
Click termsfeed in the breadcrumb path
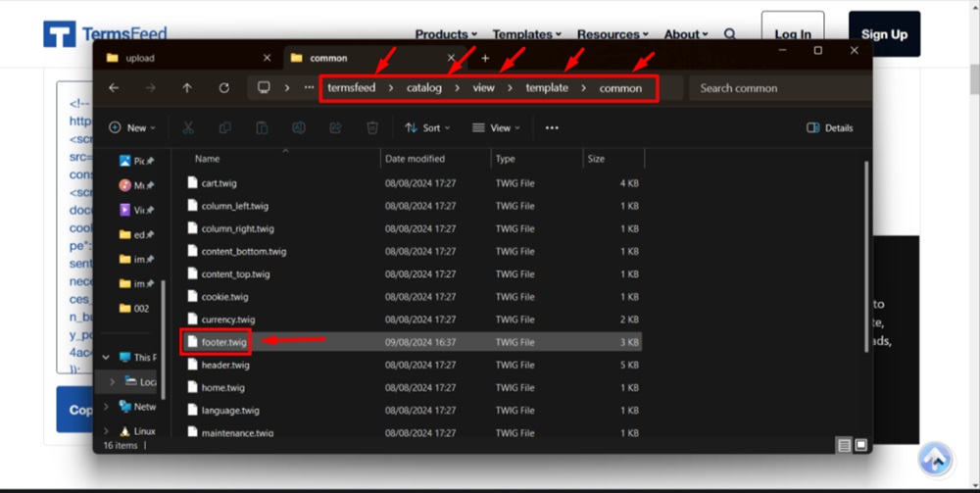[351, 88]
